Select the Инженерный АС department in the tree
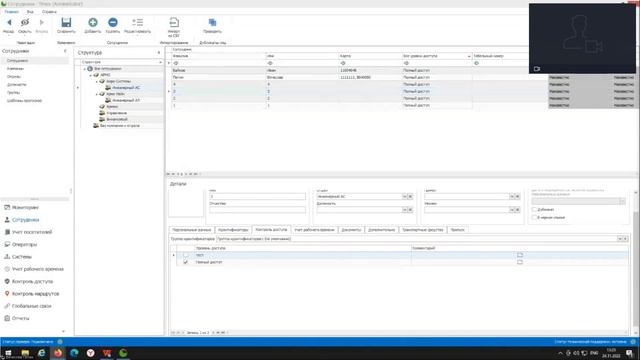The image size is (640, 360). click(126, 88)
